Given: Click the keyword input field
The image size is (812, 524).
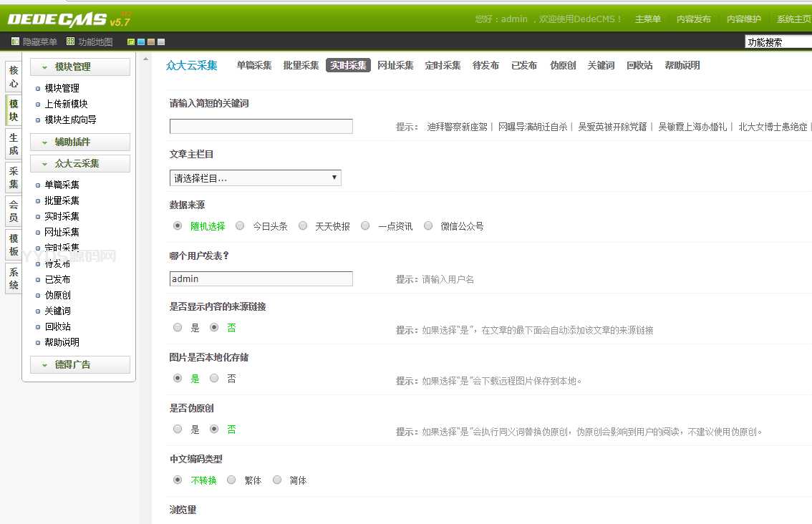Looking at the screenshot, I should pyautogui.click(x=261, y=127).
